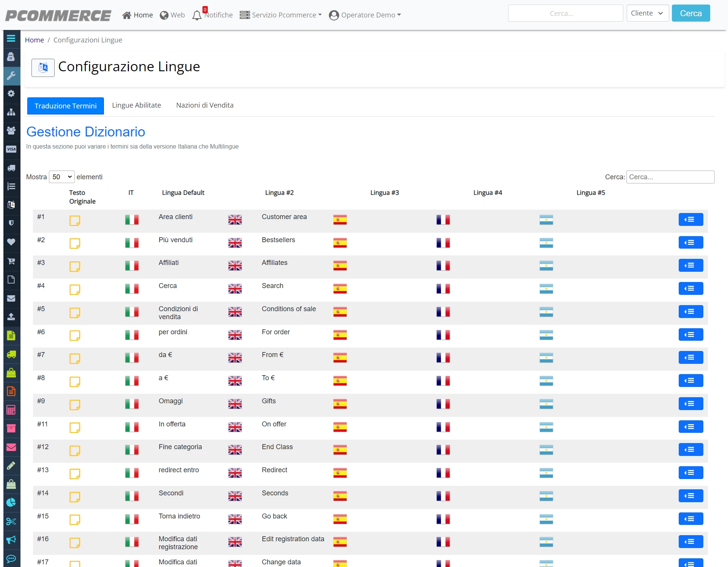The image size is (728, 567).
Task: Change the Mostra 50 elements selector
Action: point(62,177)
